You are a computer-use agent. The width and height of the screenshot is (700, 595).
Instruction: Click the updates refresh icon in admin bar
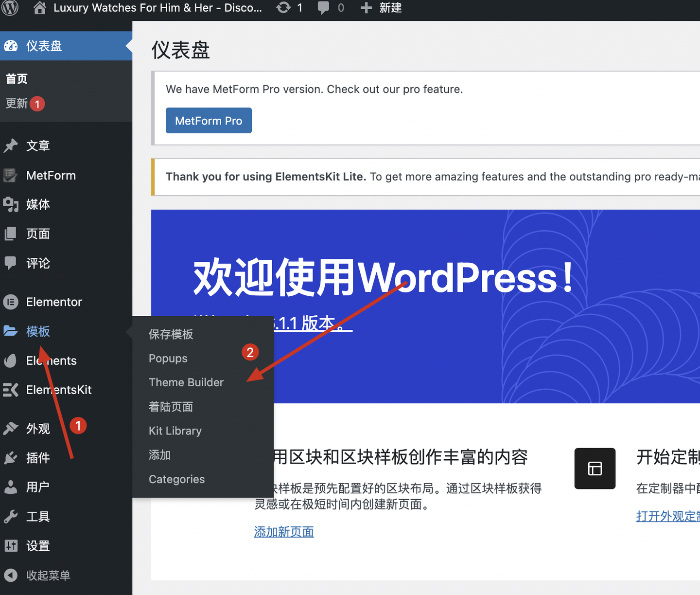click(x=283, y=7)
